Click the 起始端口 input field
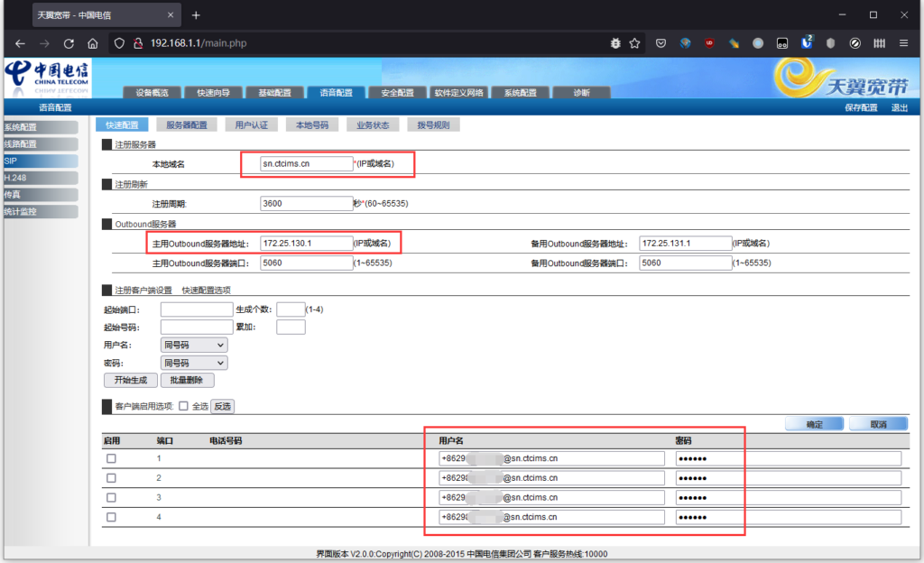This screenshot has height=563, width=924. 197,309
